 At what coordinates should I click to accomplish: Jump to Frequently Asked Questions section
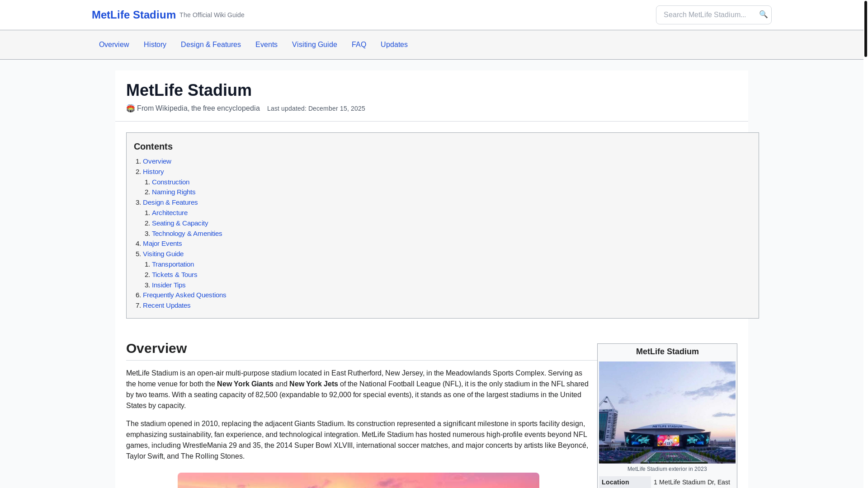click(184, 295)
